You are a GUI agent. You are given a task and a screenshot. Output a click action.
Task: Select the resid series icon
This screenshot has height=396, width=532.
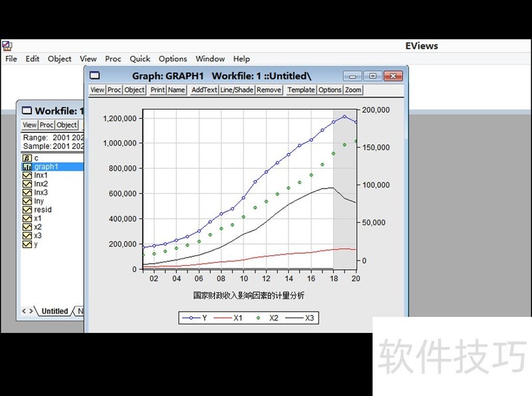tap(27, 209)
